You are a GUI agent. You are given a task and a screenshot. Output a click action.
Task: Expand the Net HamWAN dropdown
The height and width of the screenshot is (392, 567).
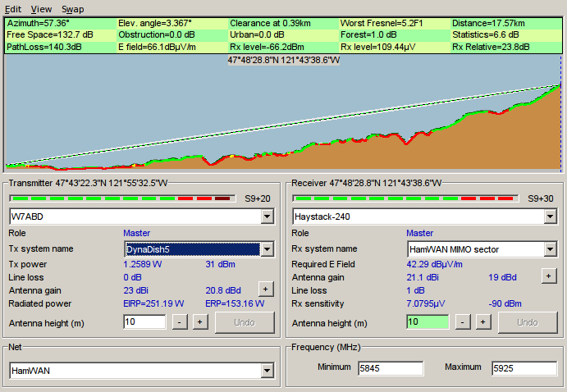tap(266, 371)
